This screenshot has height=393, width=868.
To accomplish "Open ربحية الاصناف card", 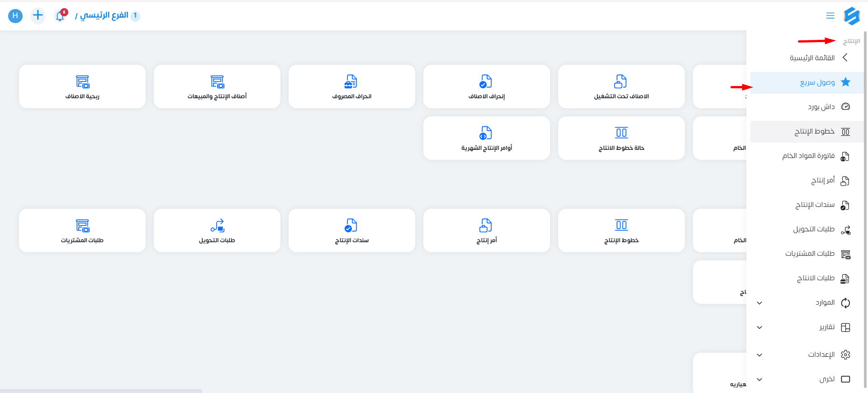I will pyautogui.click(x=82, y=86).
